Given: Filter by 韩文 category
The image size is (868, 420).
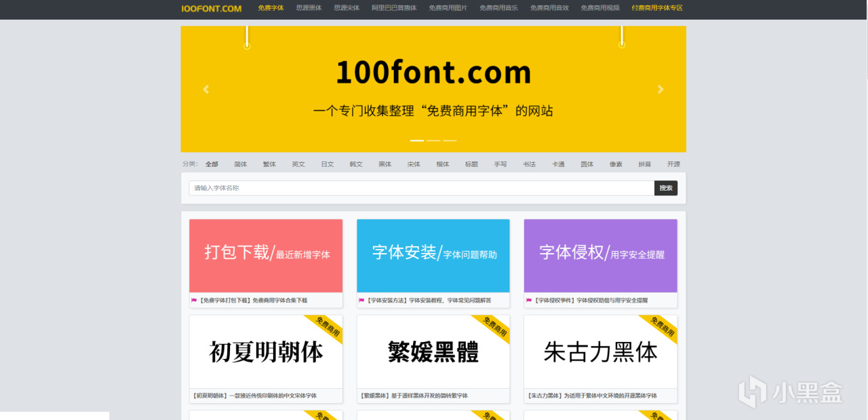Looking at the screenshot, I should pyautogui.click(x=356, y=164).
